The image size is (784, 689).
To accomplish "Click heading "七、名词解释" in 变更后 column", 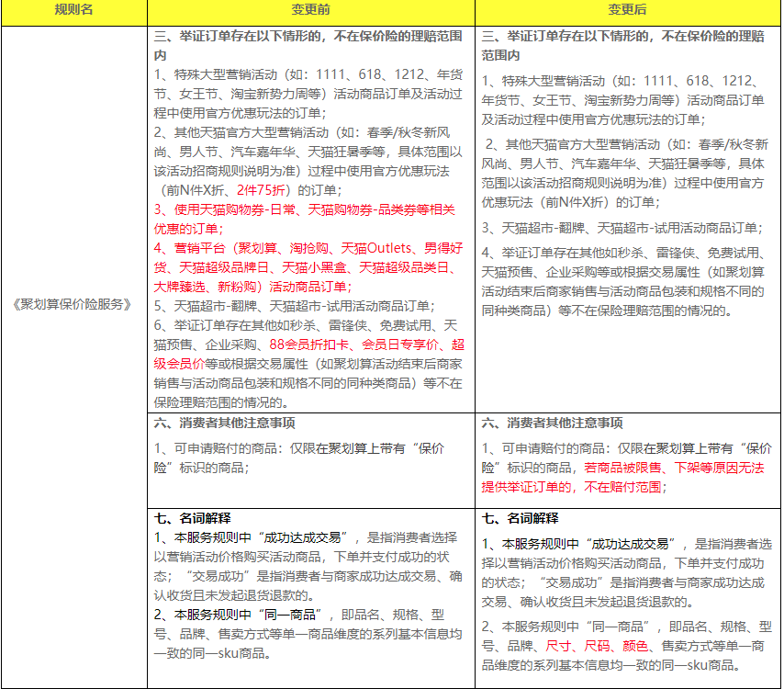I will [x=520, y=518].
